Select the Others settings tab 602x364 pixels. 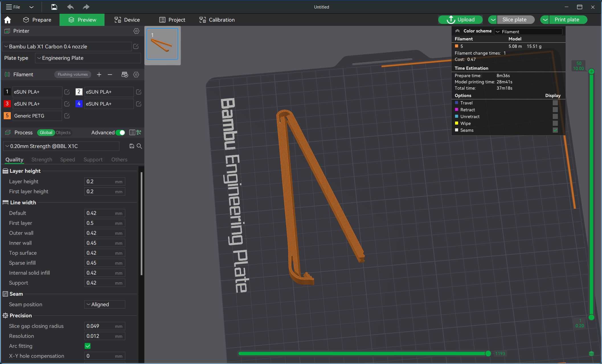[119, 160]
